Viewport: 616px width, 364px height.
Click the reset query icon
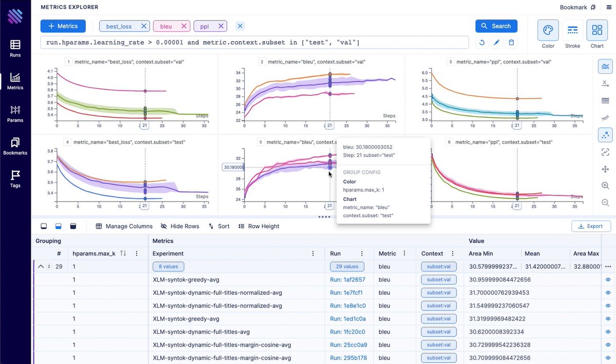482,42
